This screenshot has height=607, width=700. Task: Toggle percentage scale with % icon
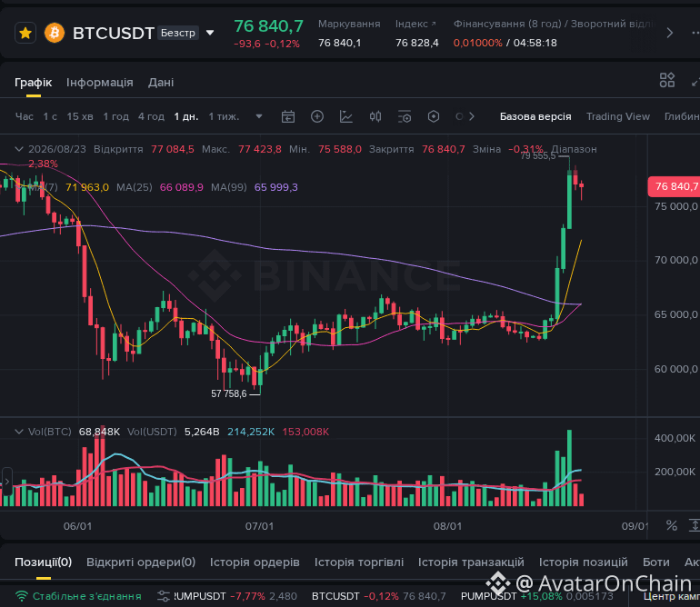point(672,525)
